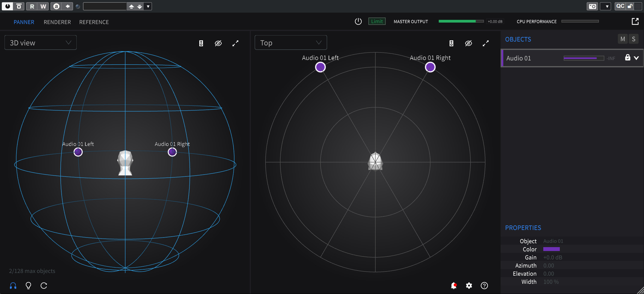Click the lightbulb icon in the bottom bar
This screenshot has width=644, height=294.
[28, 286]
